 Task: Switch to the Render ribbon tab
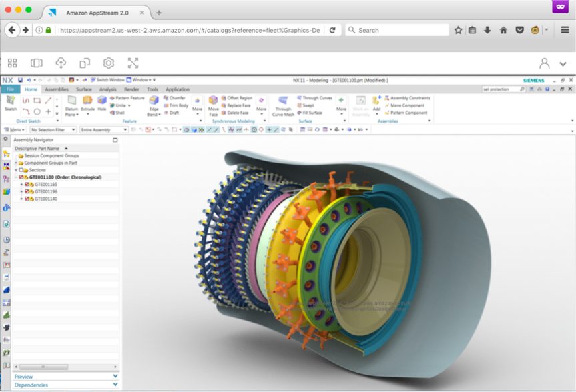(131, 89)
